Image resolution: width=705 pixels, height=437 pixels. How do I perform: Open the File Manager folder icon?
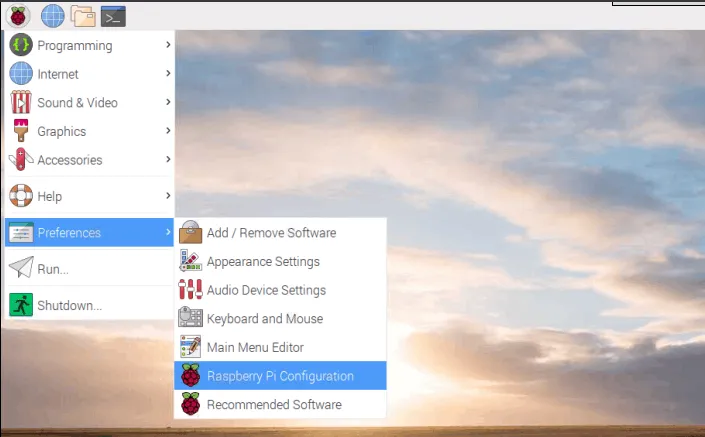coord(83,15)
